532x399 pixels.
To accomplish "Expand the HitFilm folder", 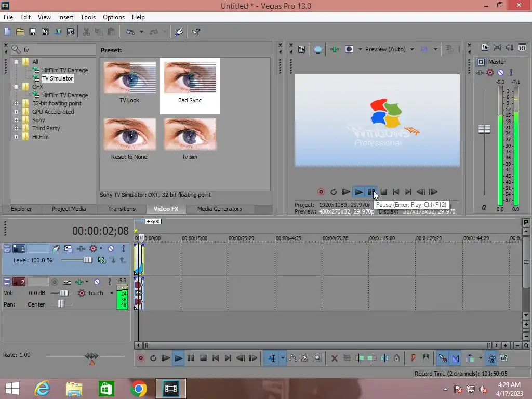I will (x=16, y=137).
